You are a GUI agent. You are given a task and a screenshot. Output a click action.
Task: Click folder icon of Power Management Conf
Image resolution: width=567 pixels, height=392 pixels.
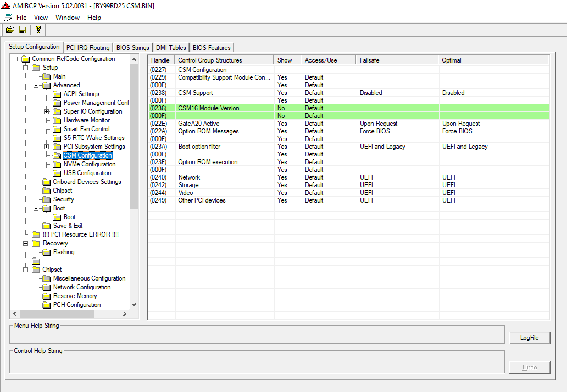point(57,103)
